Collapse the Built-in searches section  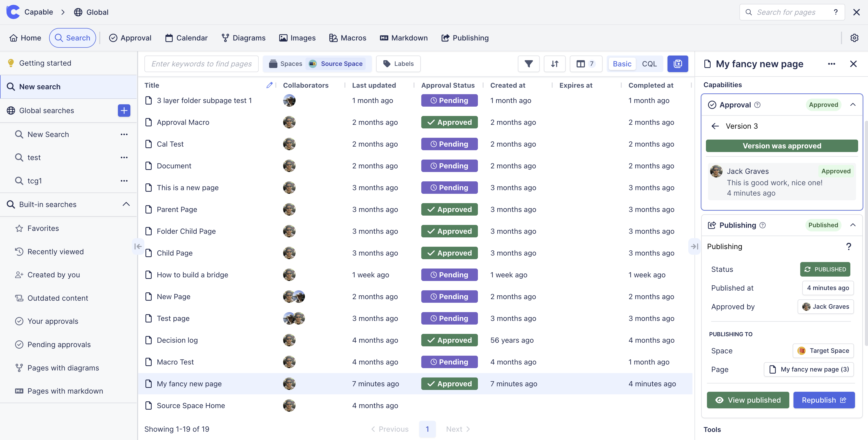click(126, 204)
